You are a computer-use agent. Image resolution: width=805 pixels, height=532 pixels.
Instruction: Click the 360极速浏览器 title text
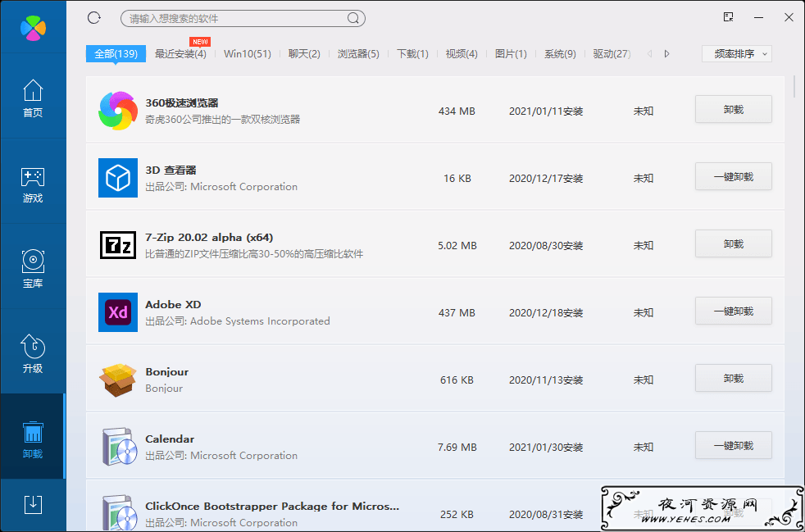(182, 102)
